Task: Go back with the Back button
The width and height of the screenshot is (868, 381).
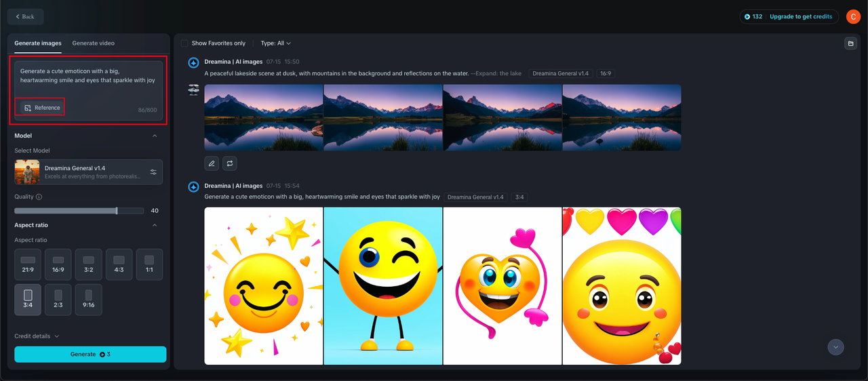Action: point(26,16)
